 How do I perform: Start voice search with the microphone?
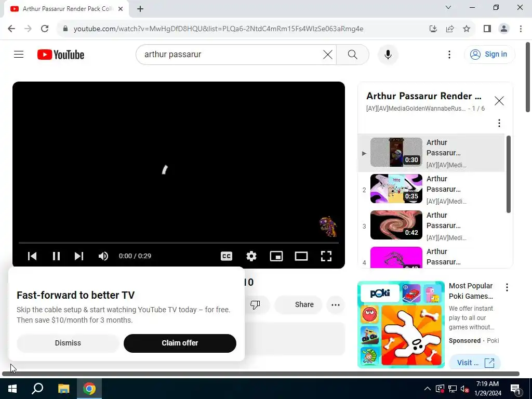tap(388, 54)
